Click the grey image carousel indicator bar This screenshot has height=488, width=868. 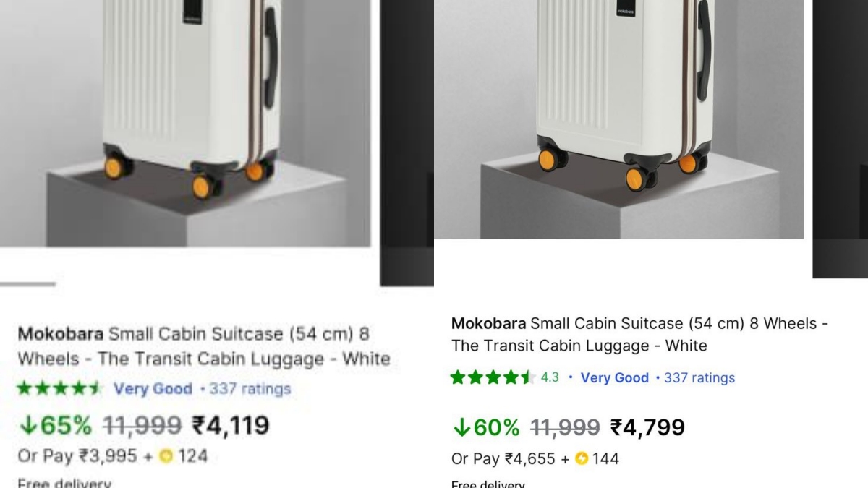coord(27,284)
